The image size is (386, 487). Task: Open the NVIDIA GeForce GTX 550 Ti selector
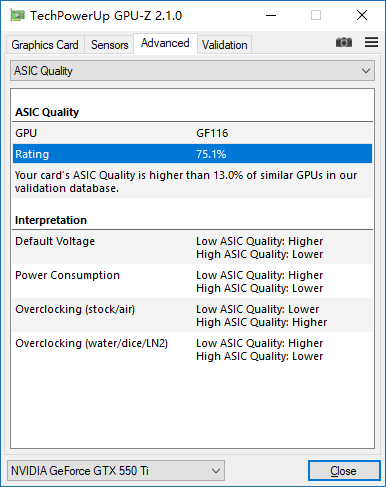click(x=116, y=471)
